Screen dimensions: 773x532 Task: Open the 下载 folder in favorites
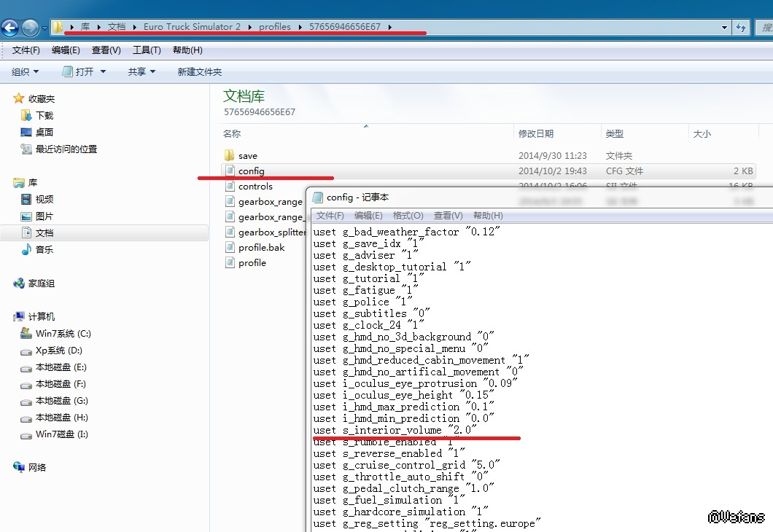coord(44,115)
